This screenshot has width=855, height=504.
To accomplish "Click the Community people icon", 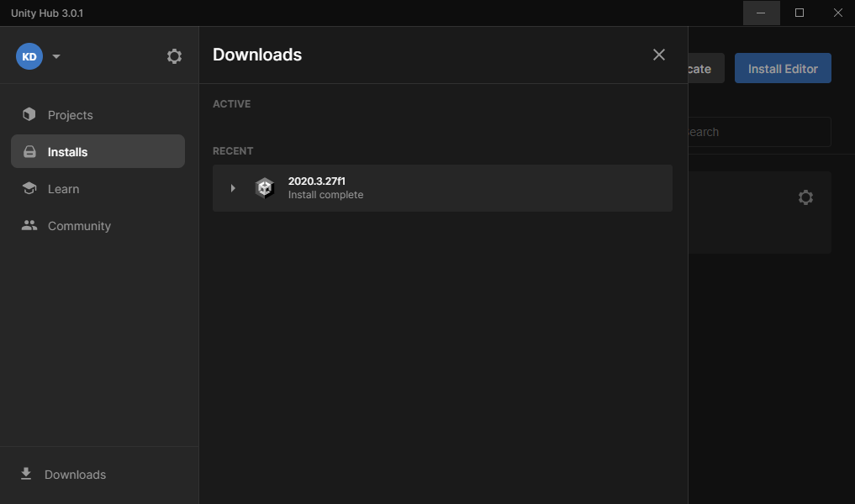I will click(29, 226).
